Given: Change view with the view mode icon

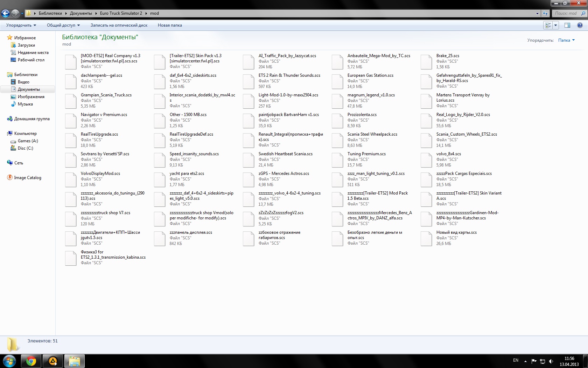Looking at the screenshot, I should click(548, 25).
